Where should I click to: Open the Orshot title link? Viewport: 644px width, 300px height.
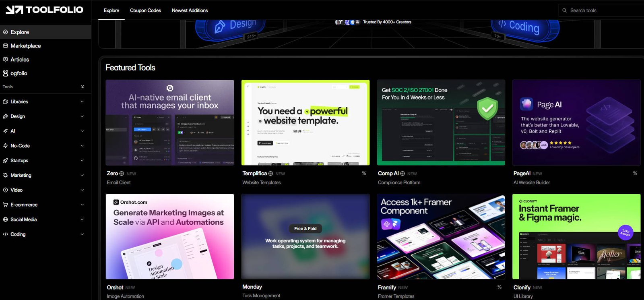115,288
